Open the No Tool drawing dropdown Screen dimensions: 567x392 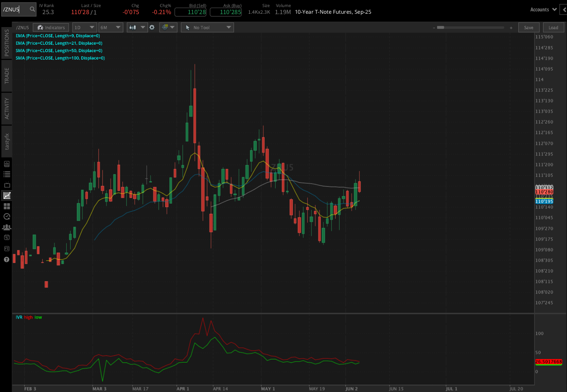(207, 27)
